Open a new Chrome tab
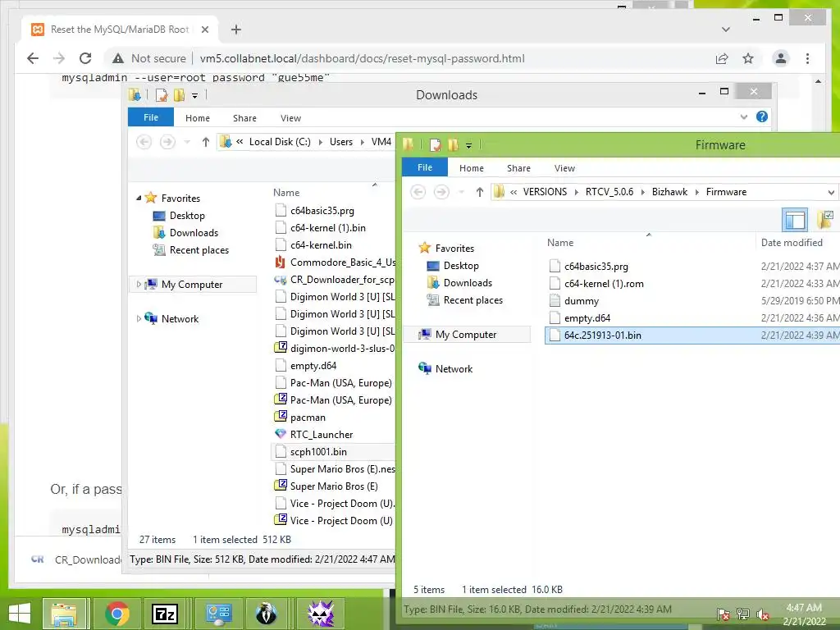This screenshot has width=840, height=630. [235, 30]
